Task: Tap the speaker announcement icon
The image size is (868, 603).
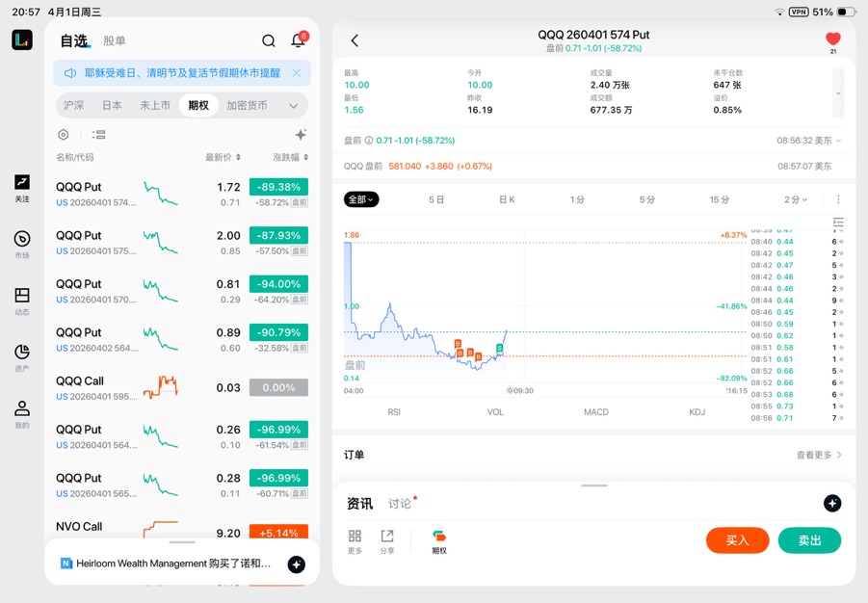Action: click(x=69, y=73)
